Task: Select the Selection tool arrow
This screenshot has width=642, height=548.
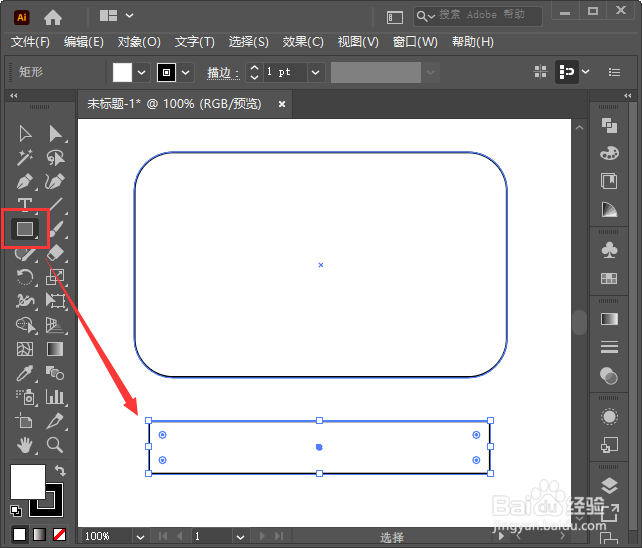Action: 25,134
